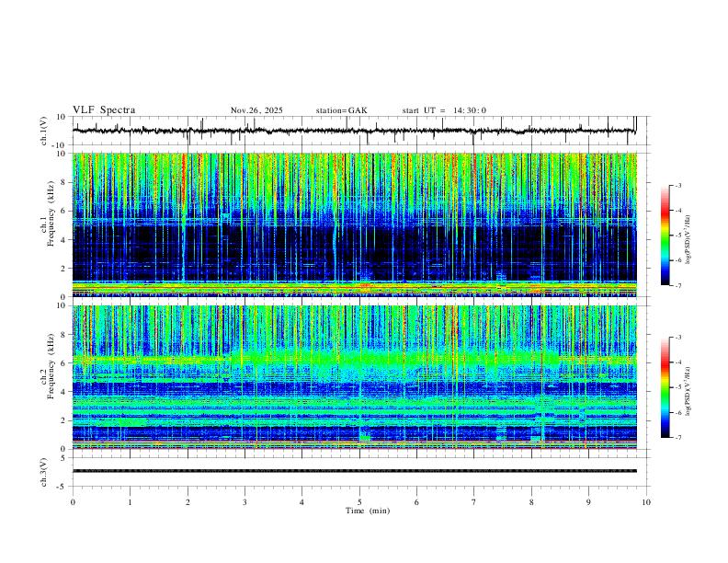The image size is (728, 563).
Task: Click the ch.3 black waveform band
Action: pos(355,471)
